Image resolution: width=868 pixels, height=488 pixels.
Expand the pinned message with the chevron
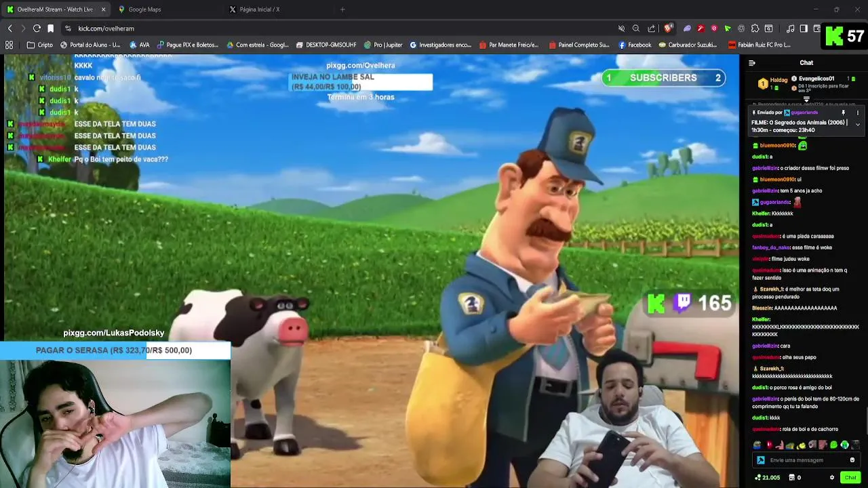click(x=857, y=125)
